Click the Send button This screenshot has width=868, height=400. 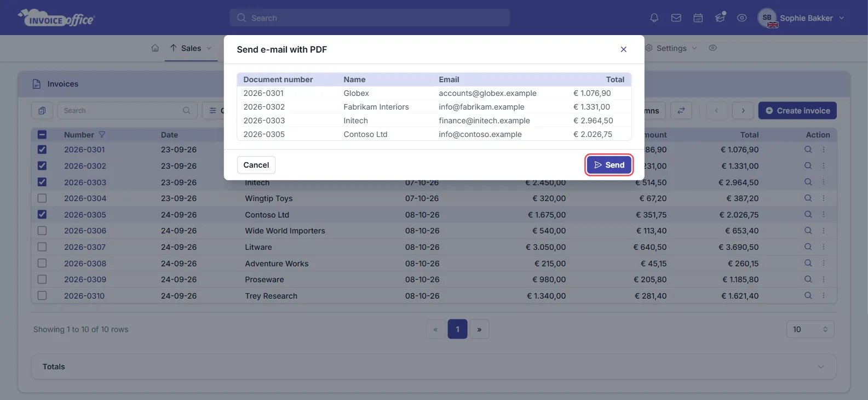pyautogui.click(x=609, y=165)
